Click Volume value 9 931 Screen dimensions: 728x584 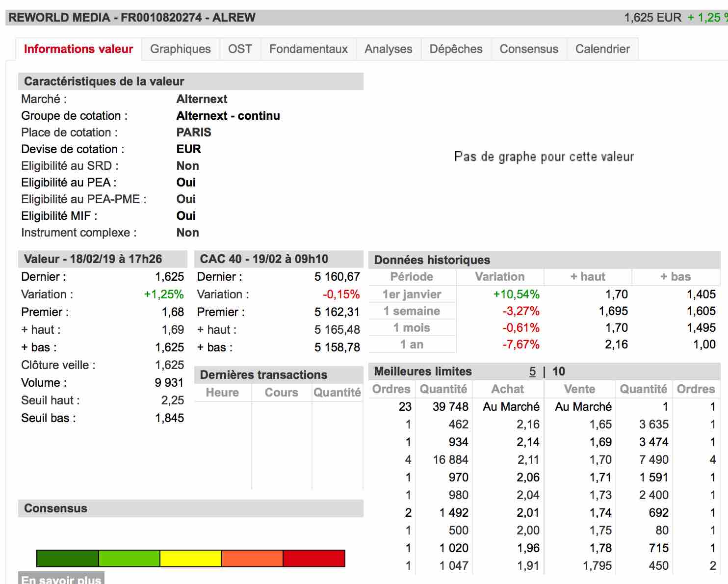point(169,383)
